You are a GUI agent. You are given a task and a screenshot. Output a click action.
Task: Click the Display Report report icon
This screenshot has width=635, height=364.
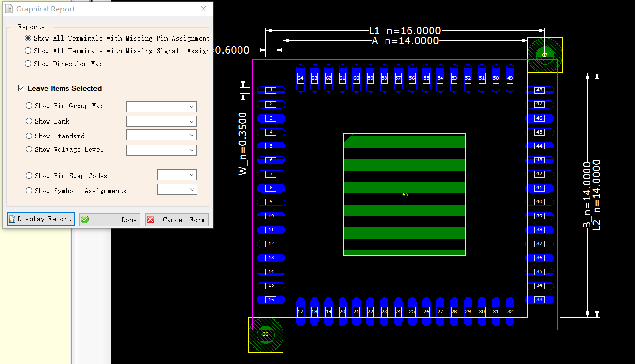coord(12,219)
